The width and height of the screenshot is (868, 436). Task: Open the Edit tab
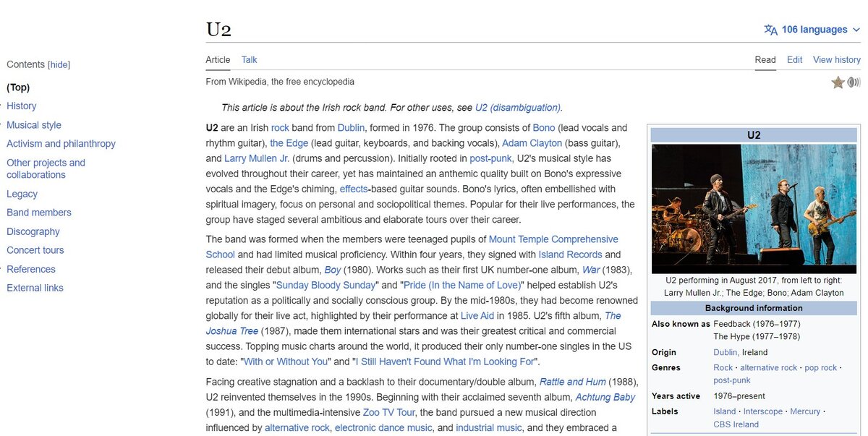(x=795, y=60)
